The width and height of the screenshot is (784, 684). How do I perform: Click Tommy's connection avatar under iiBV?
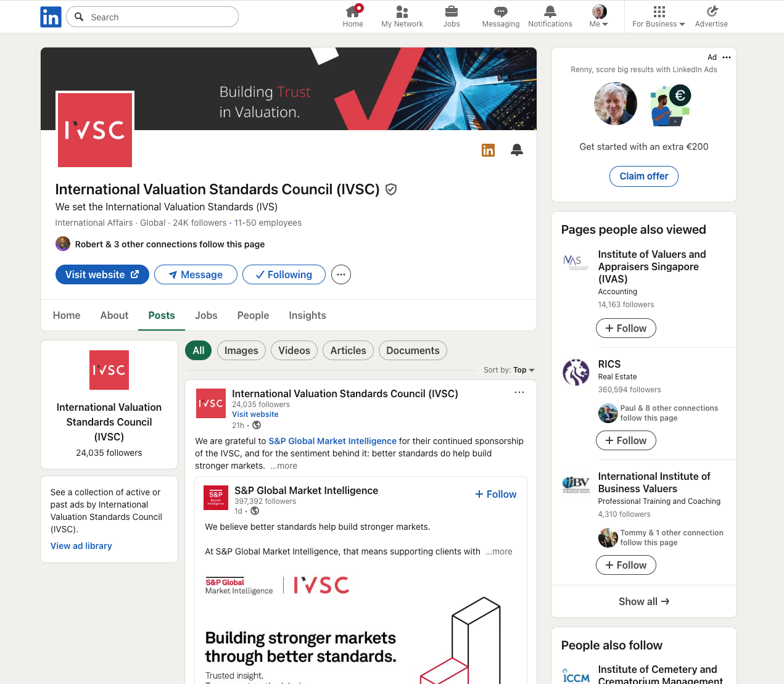click(x=608, y=538)
